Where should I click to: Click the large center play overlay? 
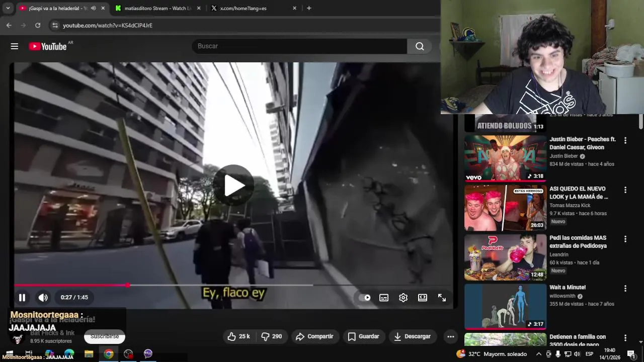click(x=233, y=185)
